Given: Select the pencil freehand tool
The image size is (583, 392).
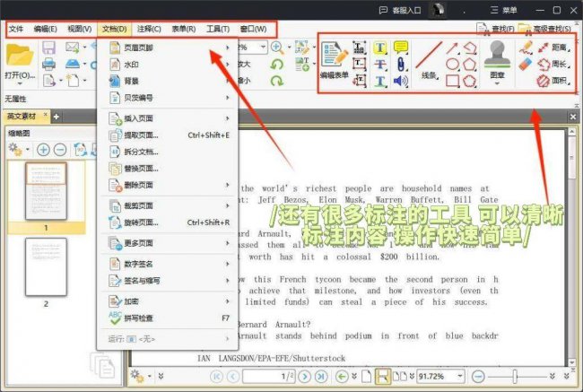Looking at the screenshot, I should point(526,48).
